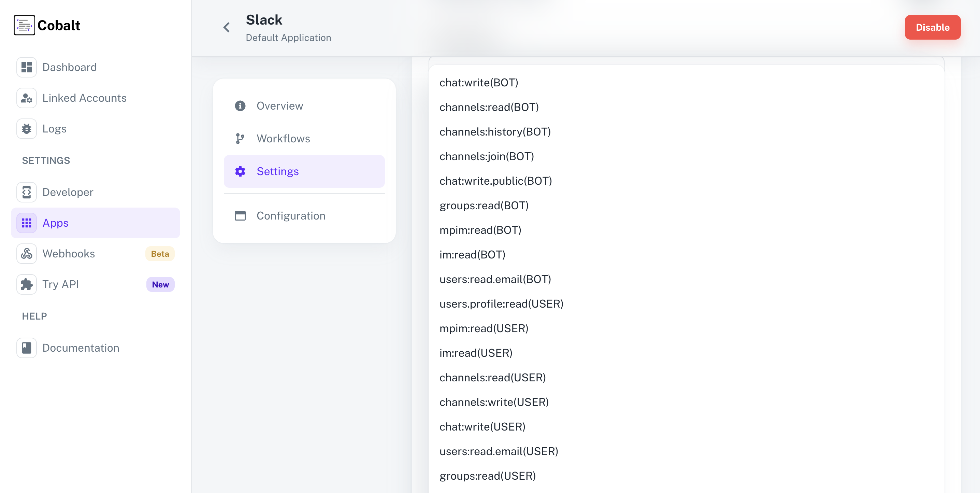Viewport: 980px width, 493px height.
Task: Click the Cobalt logo
Action: click(x=47, y=25)
